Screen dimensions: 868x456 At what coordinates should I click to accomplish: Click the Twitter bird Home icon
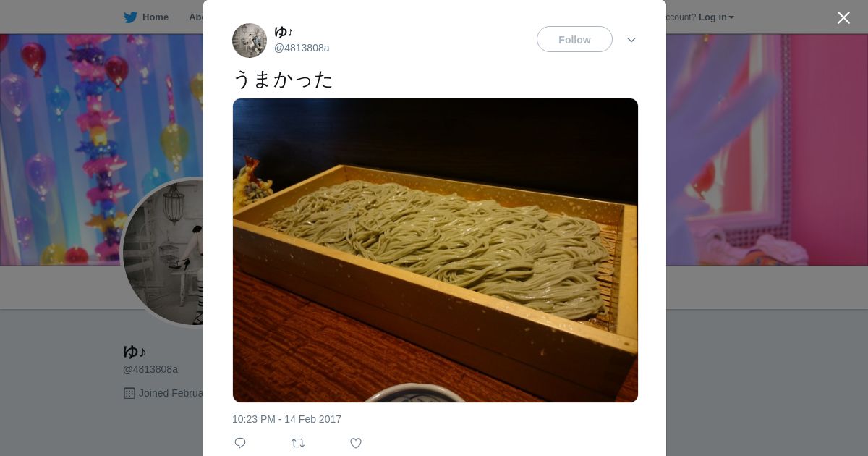tap(130, 17)
